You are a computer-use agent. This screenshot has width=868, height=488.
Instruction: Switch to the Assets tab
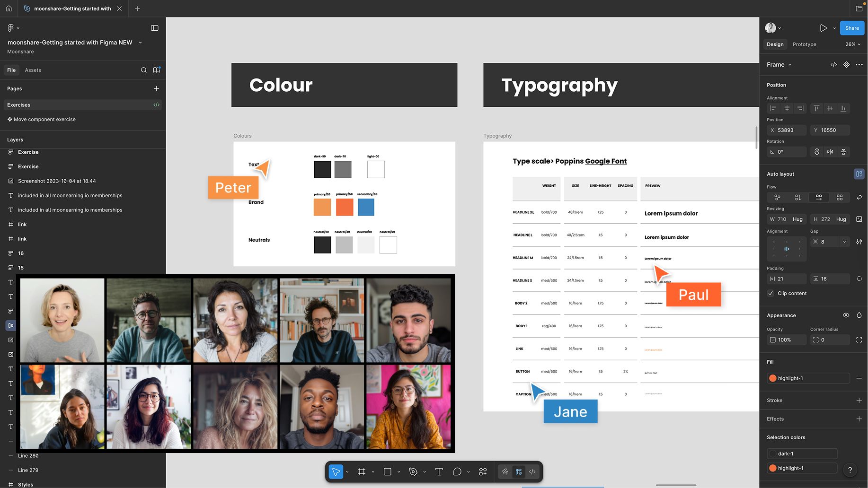pyautogui.click(x=33, y=70)
